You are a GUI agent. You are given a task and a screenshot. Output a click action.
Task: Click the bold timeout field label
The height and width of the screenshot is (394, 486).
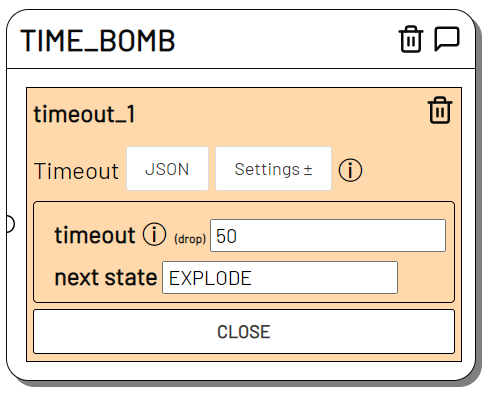95,235
